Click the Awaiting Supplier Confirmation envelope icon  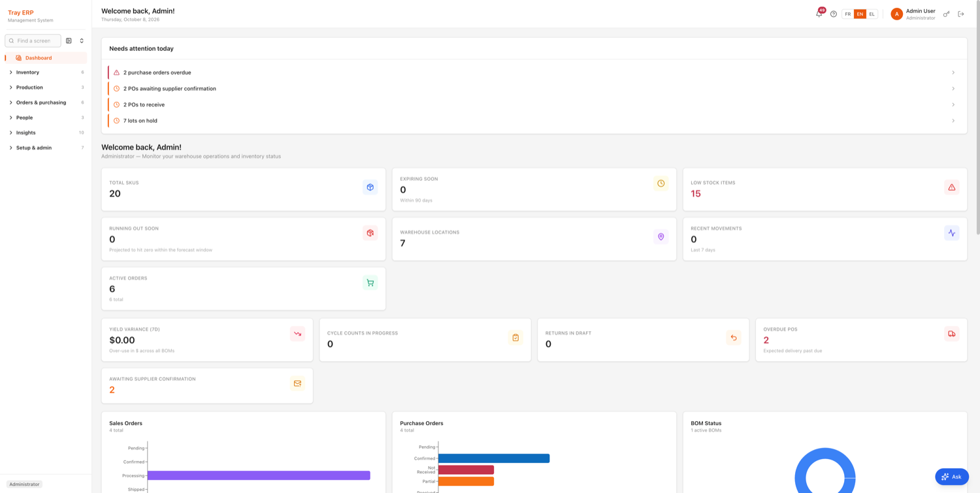point(297,383)
